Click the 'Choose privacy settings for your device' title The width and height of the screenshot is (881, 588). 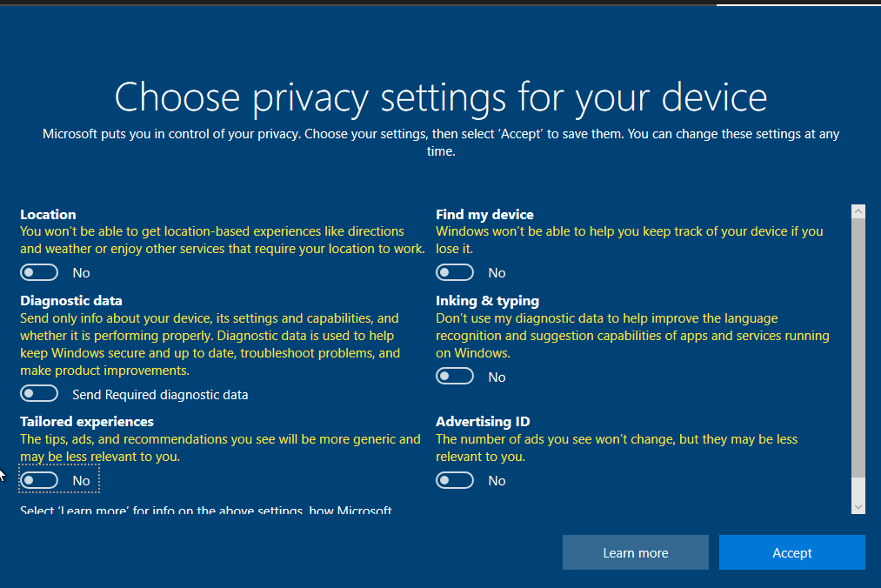pyautogui.click(x=440, y=97)
